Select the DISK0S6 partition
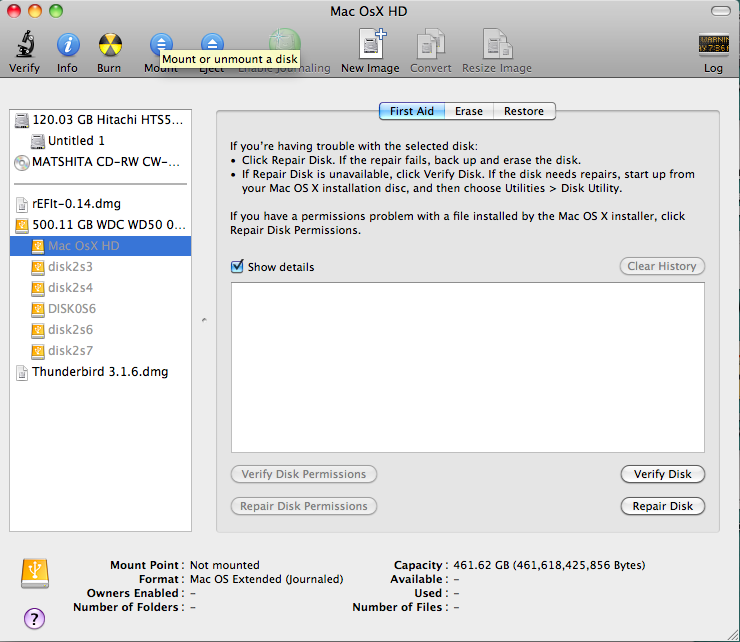 [x=101, y=309]
